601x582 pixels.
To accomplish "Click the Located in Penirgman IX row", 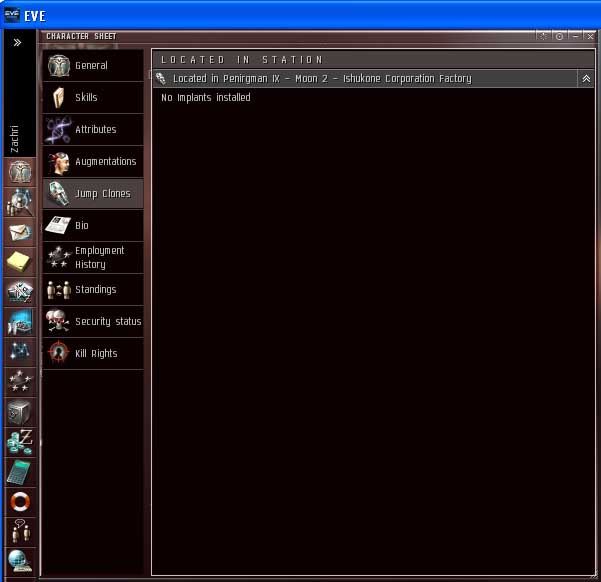I will pos(373,79).
